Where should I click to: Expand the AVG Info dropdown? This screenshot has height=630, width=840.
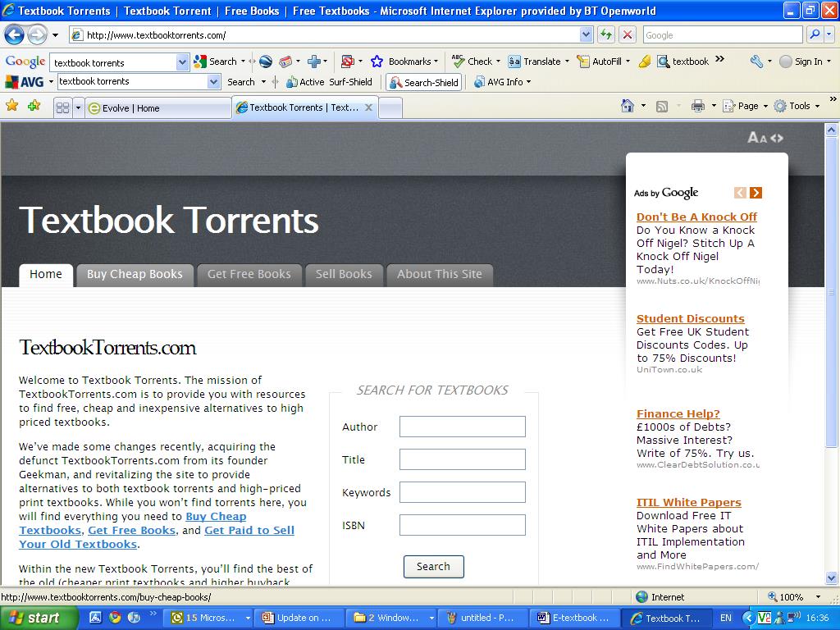pos(529,82)
